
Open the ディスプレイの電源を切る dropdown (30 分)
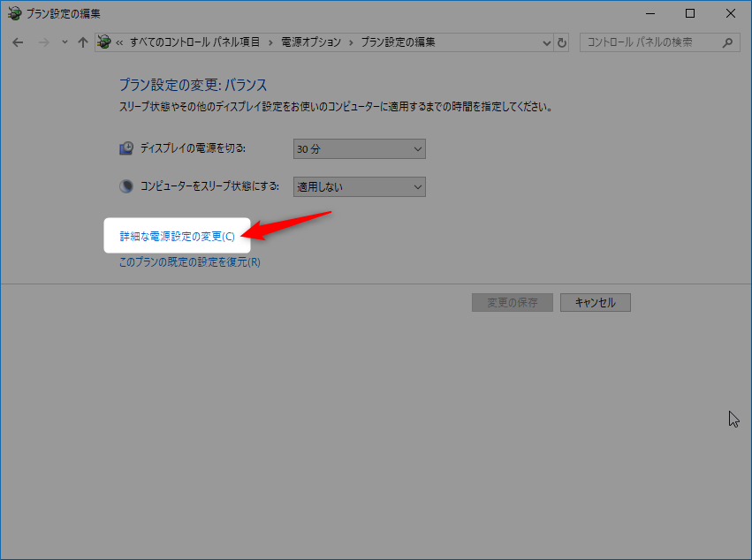coord(360,149)
